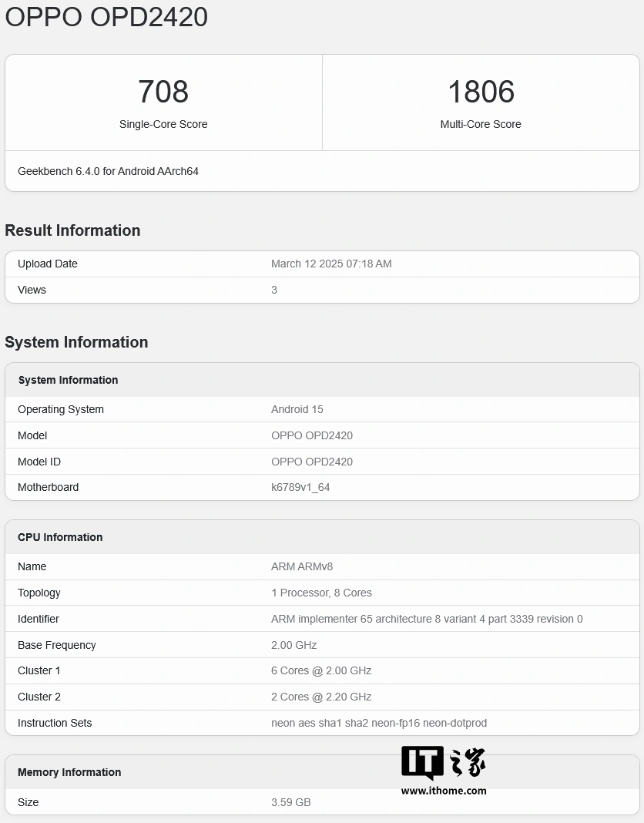
Task: Click the ARM ARMv8 name value
Action: (302, 566)
